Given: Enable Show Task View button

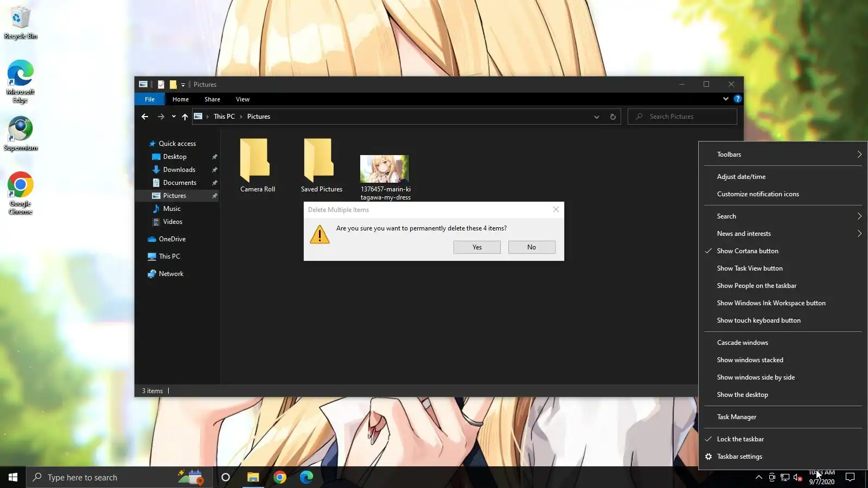Looking at the screenshot, I should (x=783, y=268).
